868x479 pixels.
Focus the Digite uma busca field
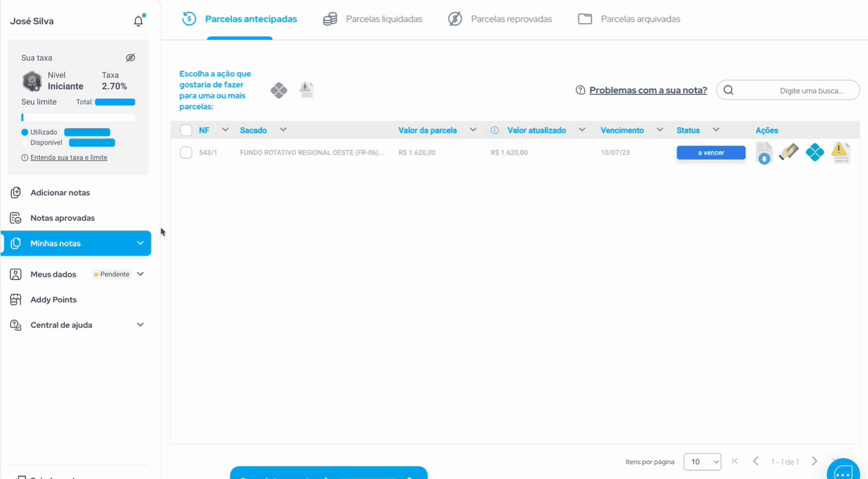tap(788, 90)
